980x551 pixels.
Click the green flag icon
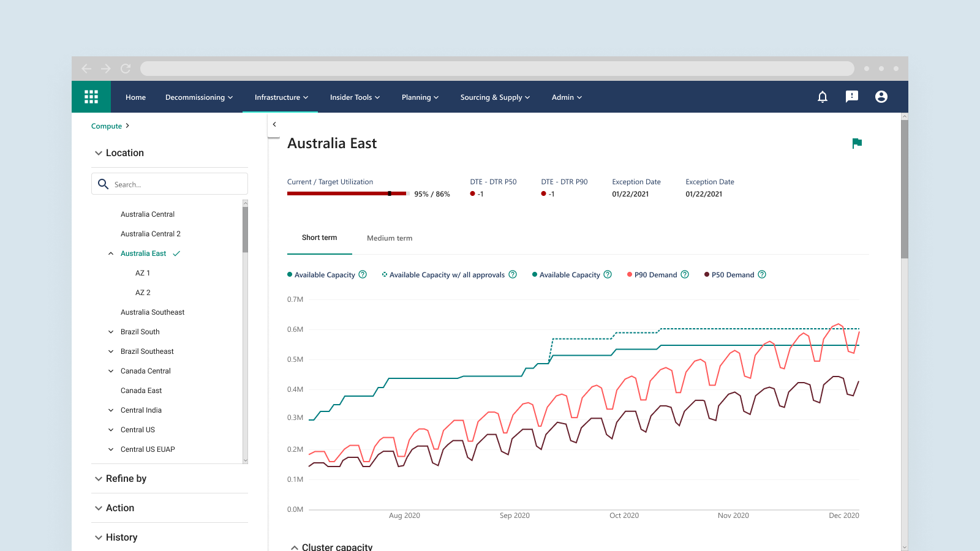(x=857, y=143)
